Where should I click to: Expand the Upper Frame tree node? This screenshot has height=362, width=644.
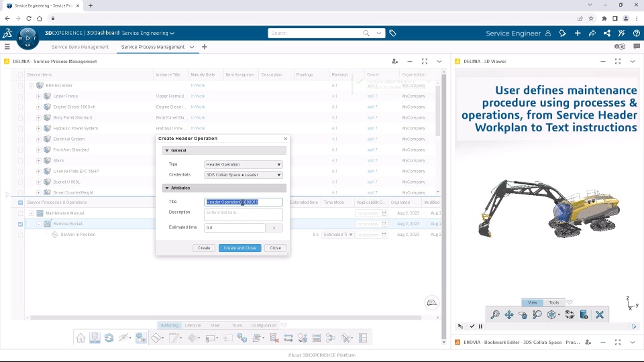pos(39,96)
